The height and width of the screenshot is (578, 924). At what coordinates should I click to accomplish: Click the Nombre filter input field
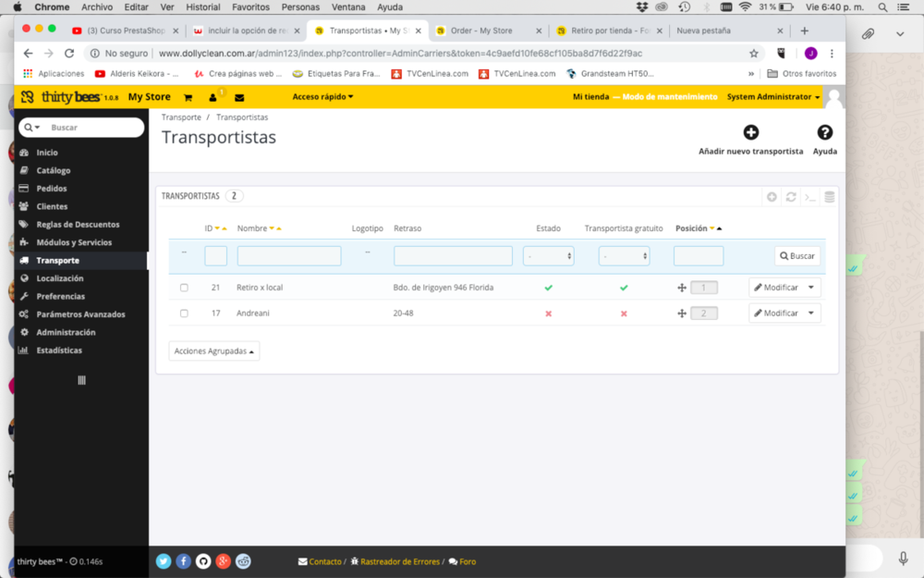point(288,256)
